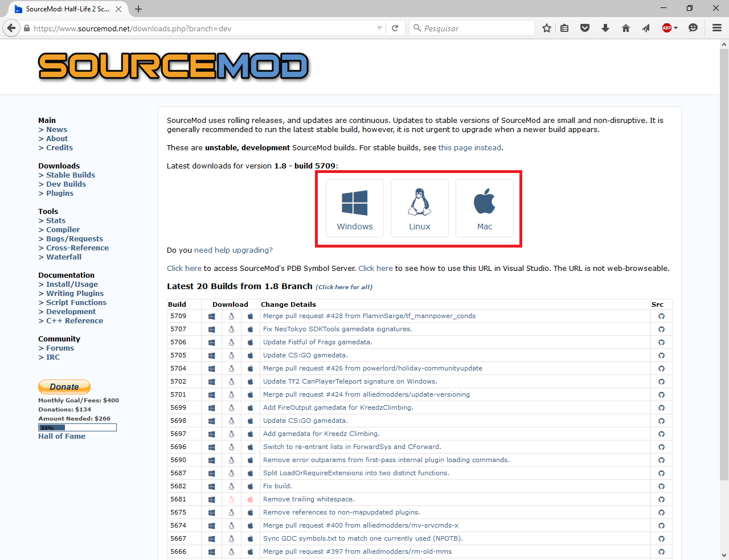Click the large Linux download button
The width and height of the screenshot is (729, 560).
point(420,208)
